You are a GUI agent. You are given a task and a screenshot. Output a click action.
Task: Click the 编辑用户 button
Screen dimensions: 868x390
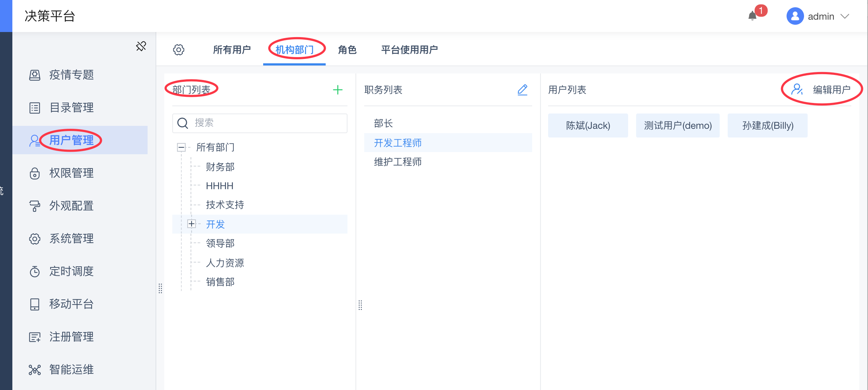(x=821, y=89)
